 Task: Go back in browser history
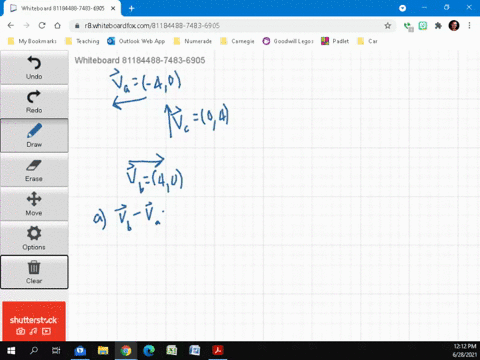click(x=11, y=26)
